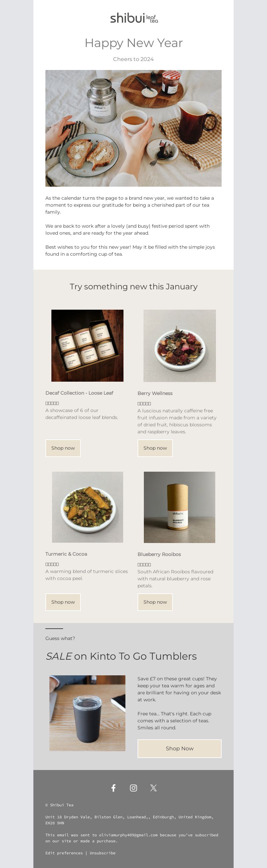Open the X social icon in footer

click(154, 788)
